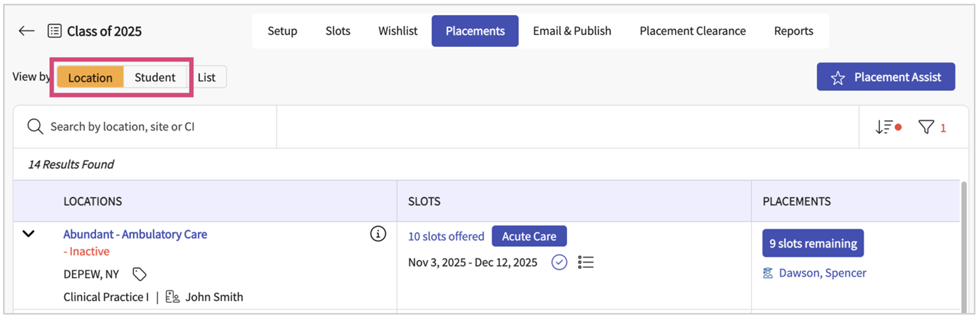Viewport: 980px width, 318px height.
Task: Click the back arrow icon
Action: 26,31
